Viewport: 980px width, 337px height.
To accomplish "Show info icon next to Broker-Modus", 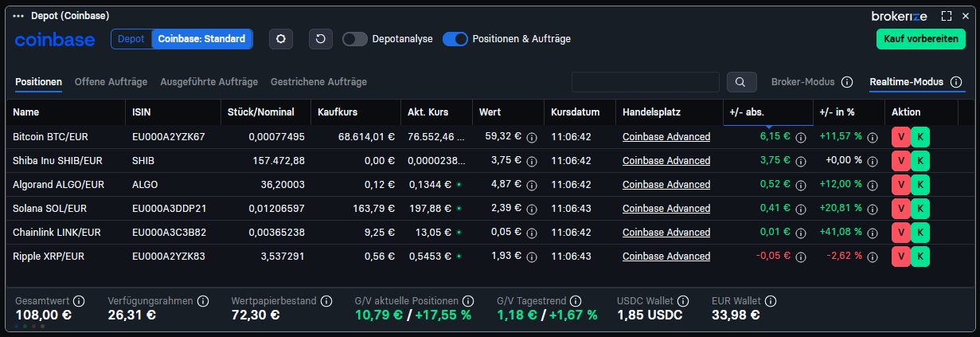I will point(847,82).
